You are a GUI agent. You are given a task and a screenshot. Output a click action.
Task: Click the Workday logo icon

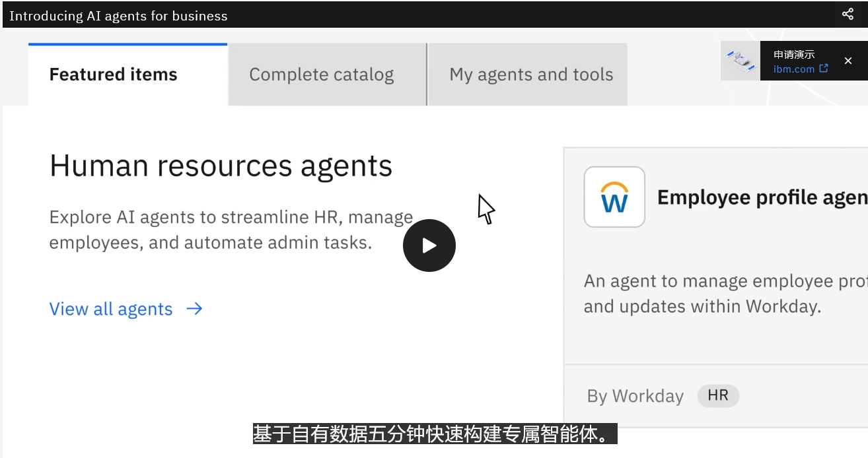click(614, 197)
